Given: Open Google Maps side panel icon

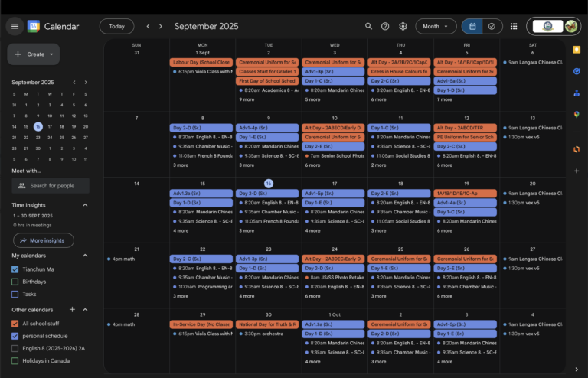Looking at the screenshot, I should 577,115.
